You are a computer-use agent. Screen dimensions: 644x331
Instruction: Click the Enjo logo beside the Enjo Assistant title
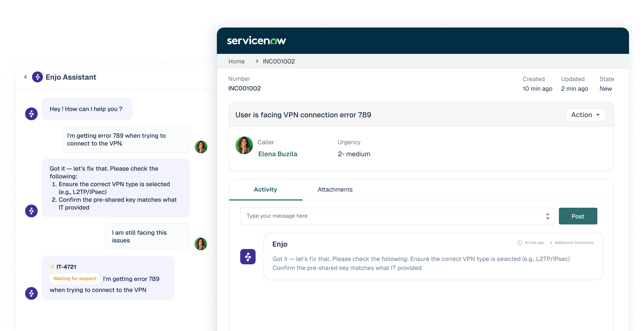click(x=37, y=77)
